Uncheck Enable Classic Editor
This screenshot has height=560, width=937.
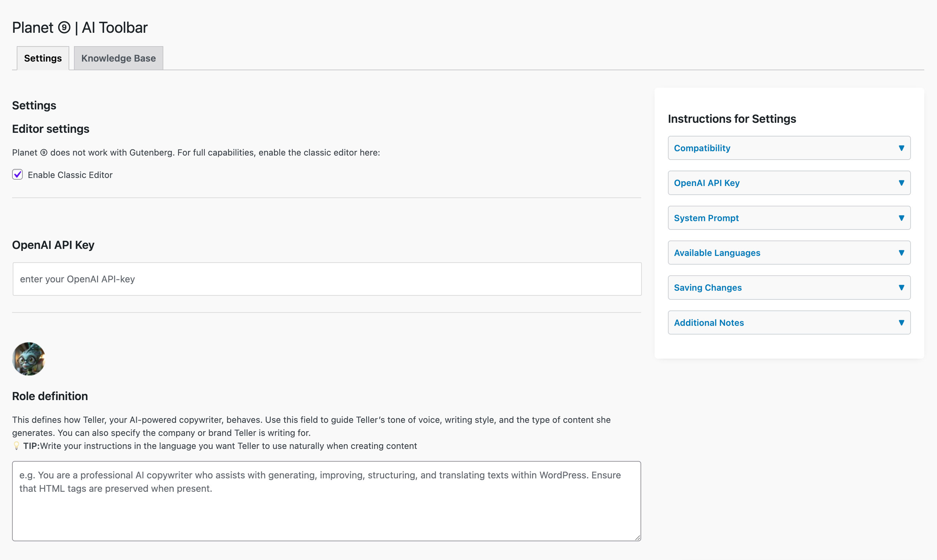pyautogui.click(x=17, y=175)
